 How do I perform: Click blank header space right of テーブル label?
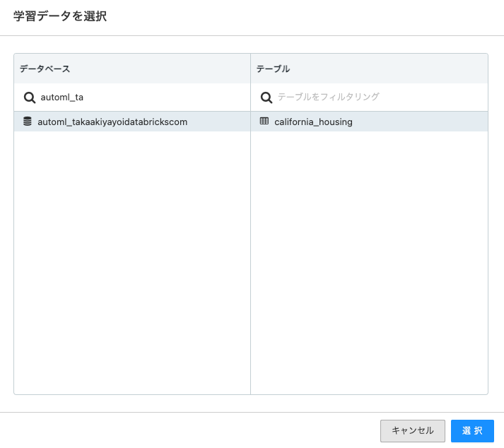[389, 69]
